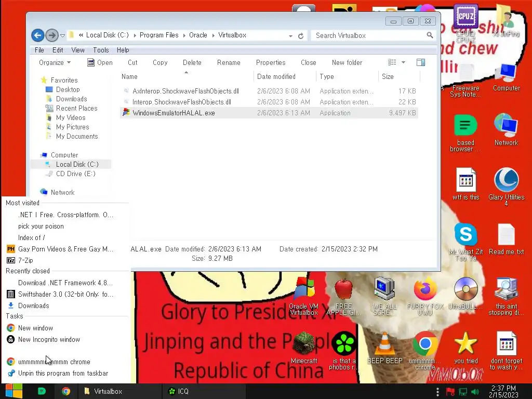Click the Chrome icon on taskbar
Image resolution: width=532 pixels, height=399 pixels.
click(x=66, y=391)
